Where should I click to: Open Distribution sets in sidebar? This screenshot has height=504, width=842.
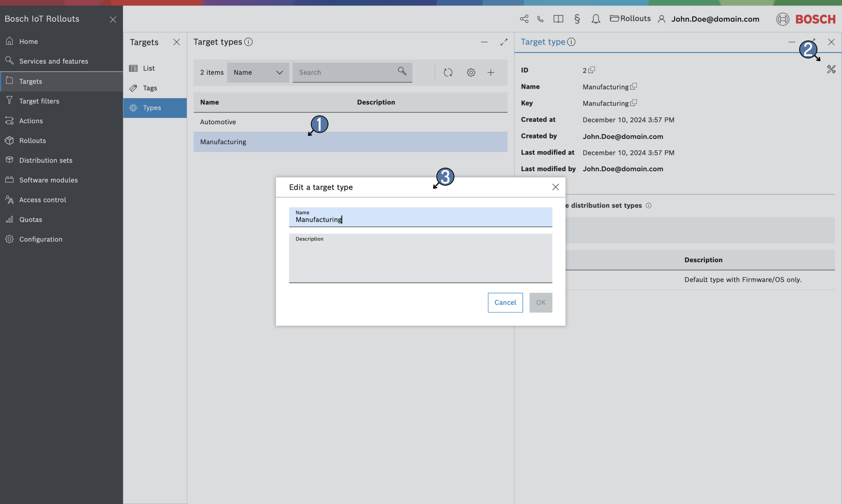click(x=45, y=160)
